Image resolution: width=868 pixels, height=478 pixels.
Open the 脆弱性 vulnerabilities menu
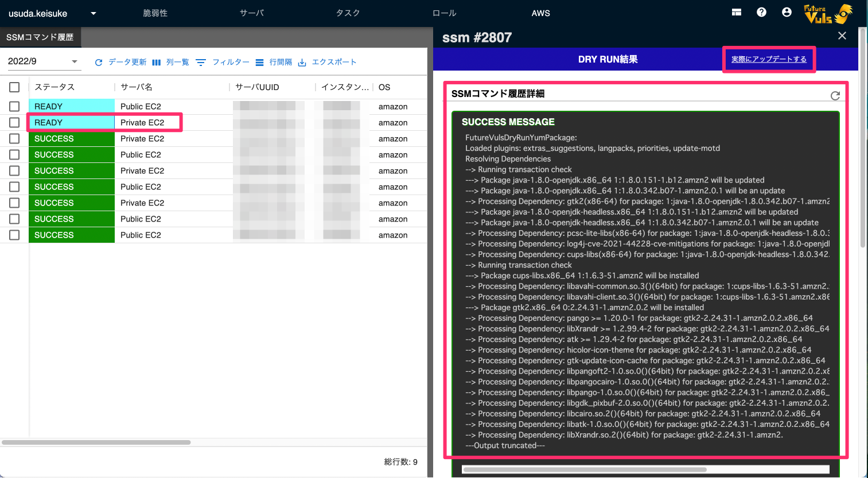click(x=156, y=13)
